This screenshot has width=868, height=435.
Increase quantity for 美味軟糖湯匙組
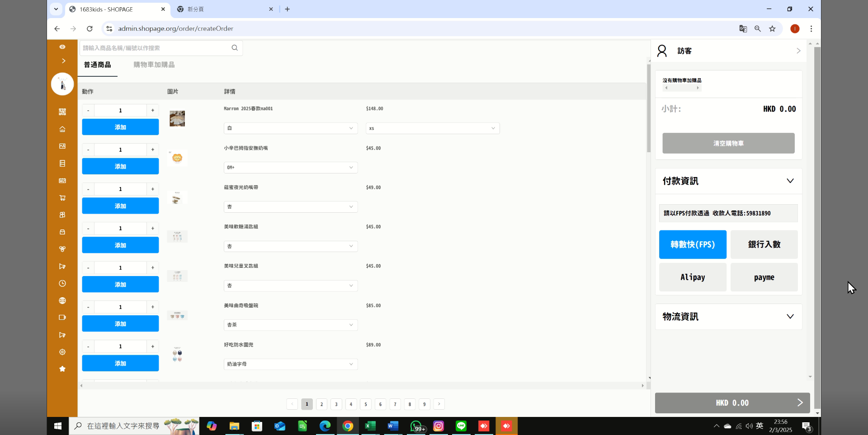tap(153, 228)
